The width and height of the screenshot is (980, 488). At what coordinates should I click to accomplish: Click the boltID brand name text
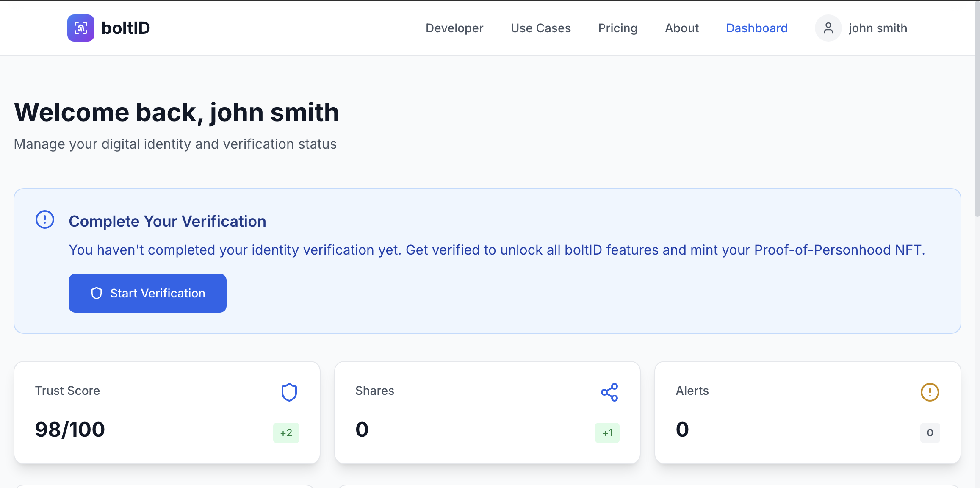(126, 28)
